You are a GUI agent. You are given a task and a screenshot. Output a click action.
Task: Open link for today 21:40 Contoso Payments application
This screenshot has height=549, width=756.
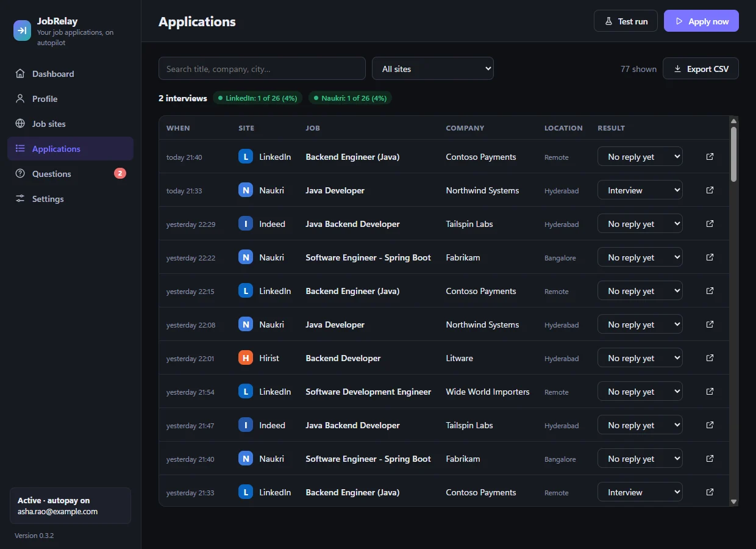click(710, 157)
